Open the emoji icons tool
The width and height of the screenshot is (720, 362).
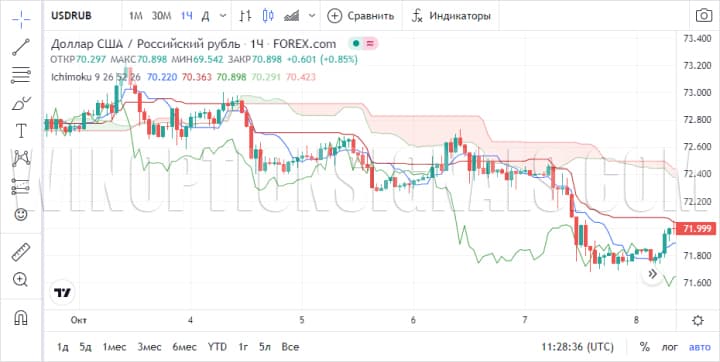[21, 215]
